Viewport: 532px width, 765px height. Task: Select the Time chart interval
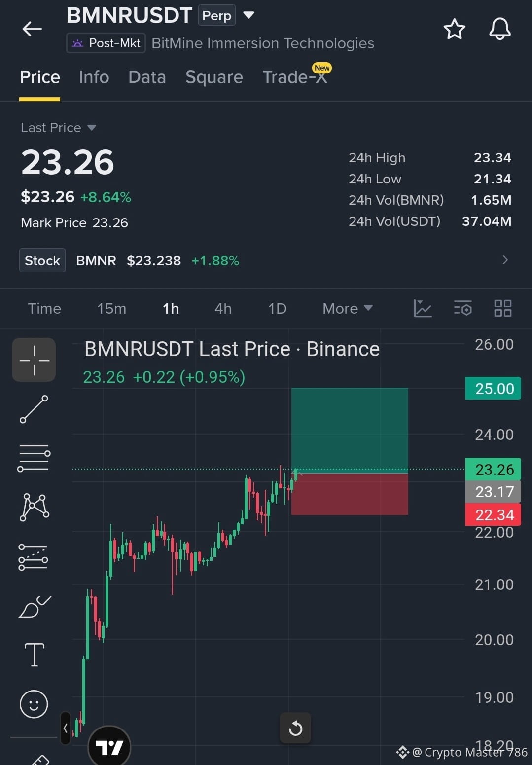[44, 309]
